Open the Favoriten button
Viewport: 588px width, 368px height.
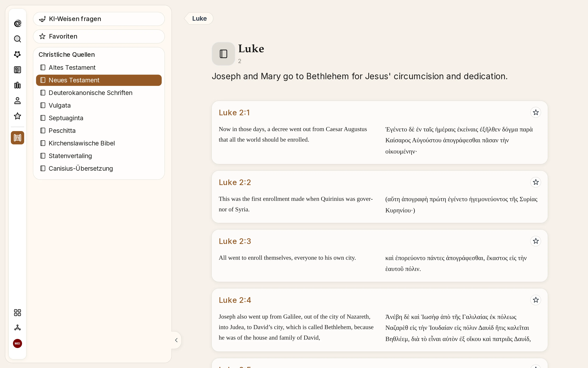click(x=99, y=36)
